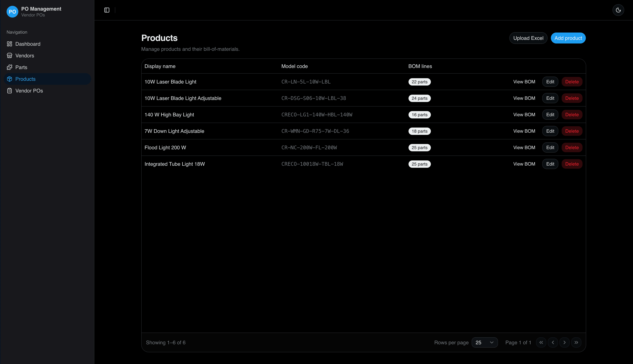Click model code CR-LN-5L-10W-LBL

[x=306, y=82]
